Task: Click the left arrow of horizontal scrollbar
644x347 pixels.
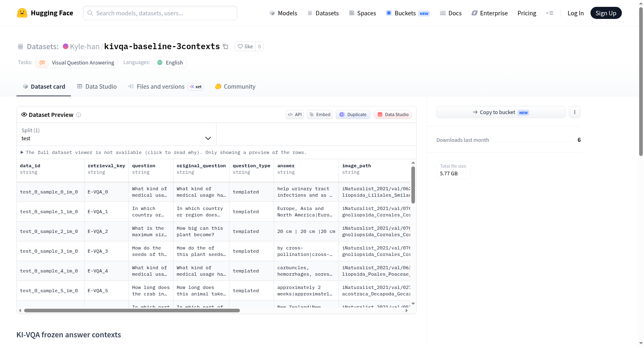Action: click(20, 311)
